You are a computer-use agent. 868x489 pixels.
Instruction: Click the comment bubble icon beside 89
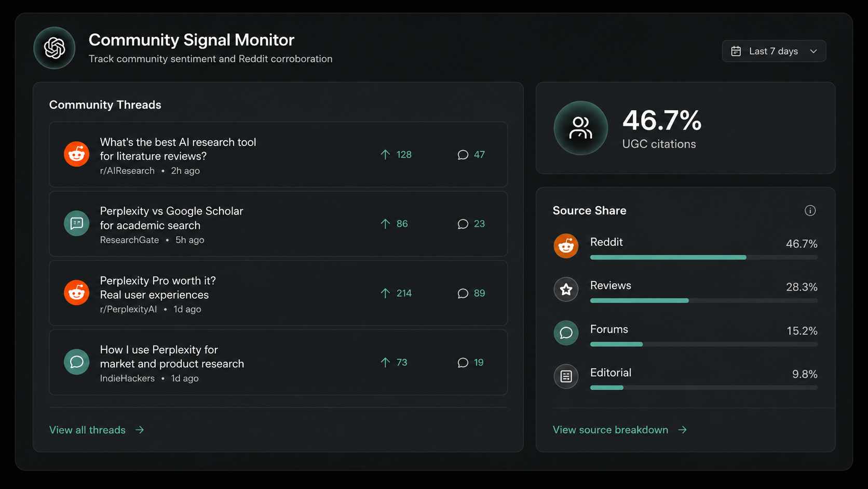click(x=463, y=293)
